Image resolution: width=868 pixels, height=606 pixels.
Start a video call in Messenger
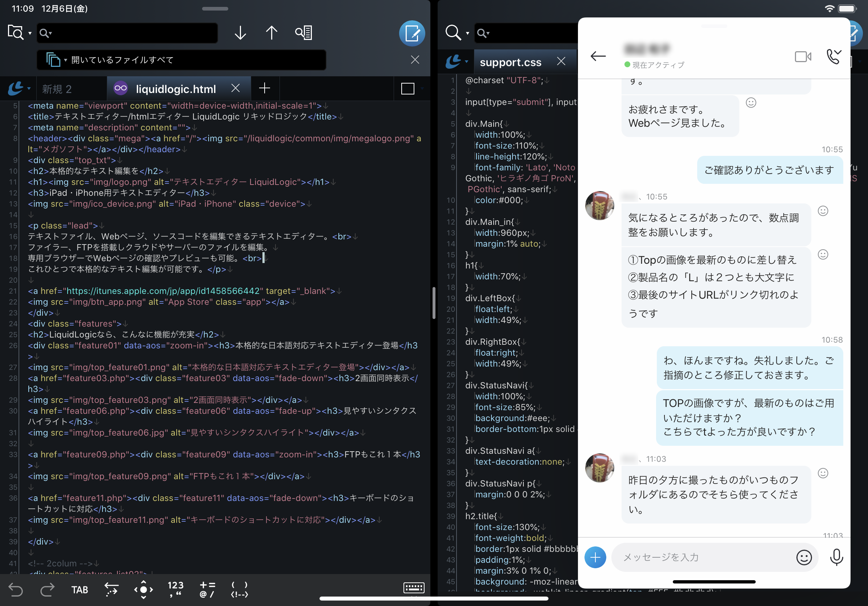point(803,57)
